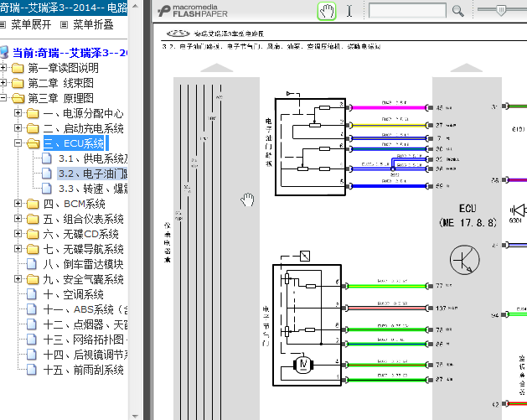This screenshot has width=527, height=420.
Task: Click folder icon of 四、BCM系统
Action: (33, 204)
